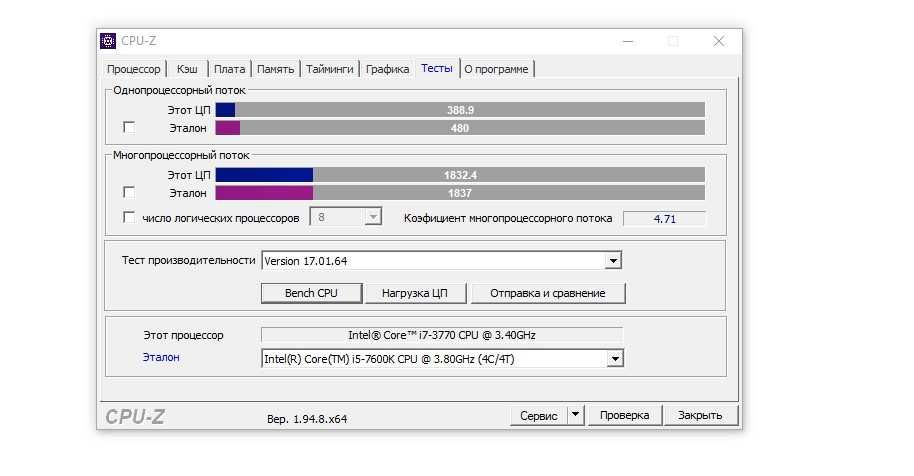
Task: Click Коэфициент многопроцессорного потока label
Action: [x=508, y=218]
